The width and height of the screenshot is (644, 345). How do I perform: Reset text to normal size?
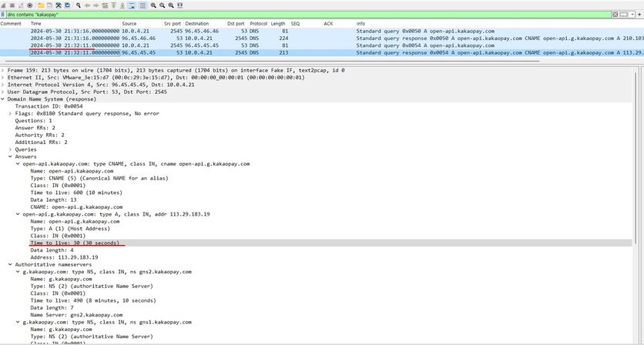(x=171, y=5)
